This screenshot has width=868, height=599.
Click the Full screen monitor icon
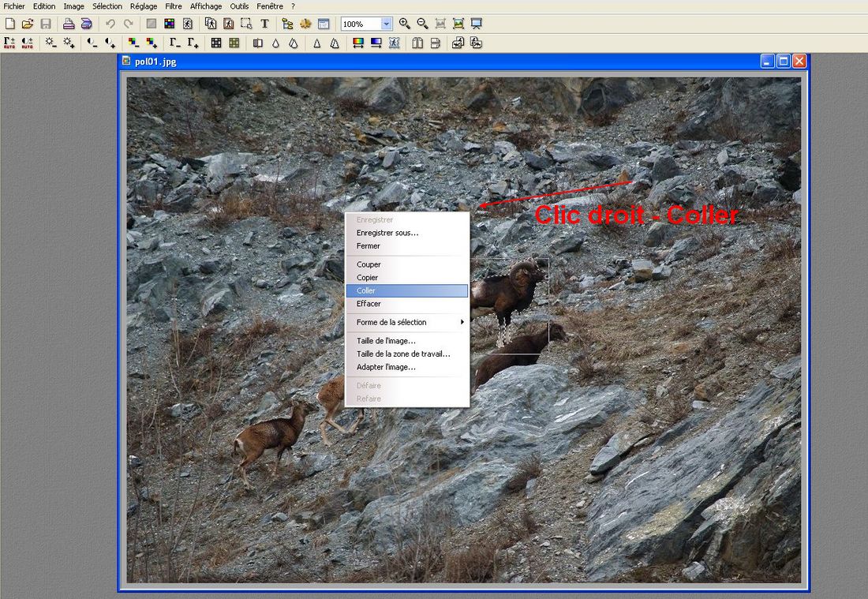pos(477,24)
